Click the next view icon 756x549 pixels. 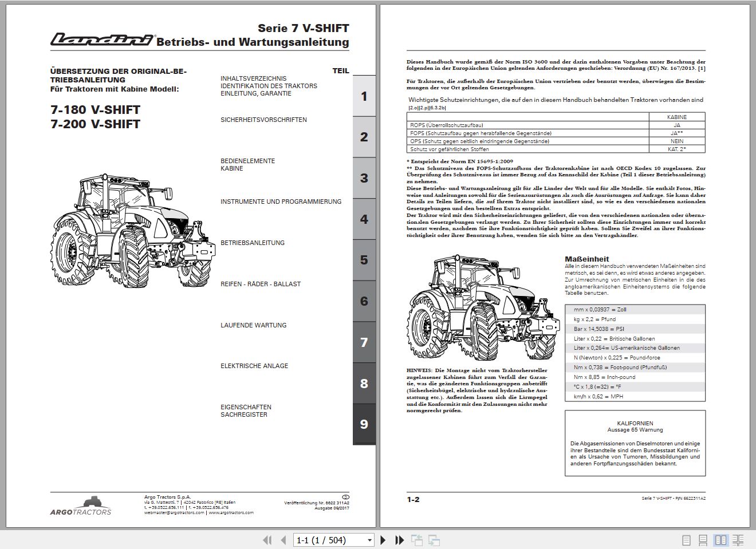pos(434,540)
